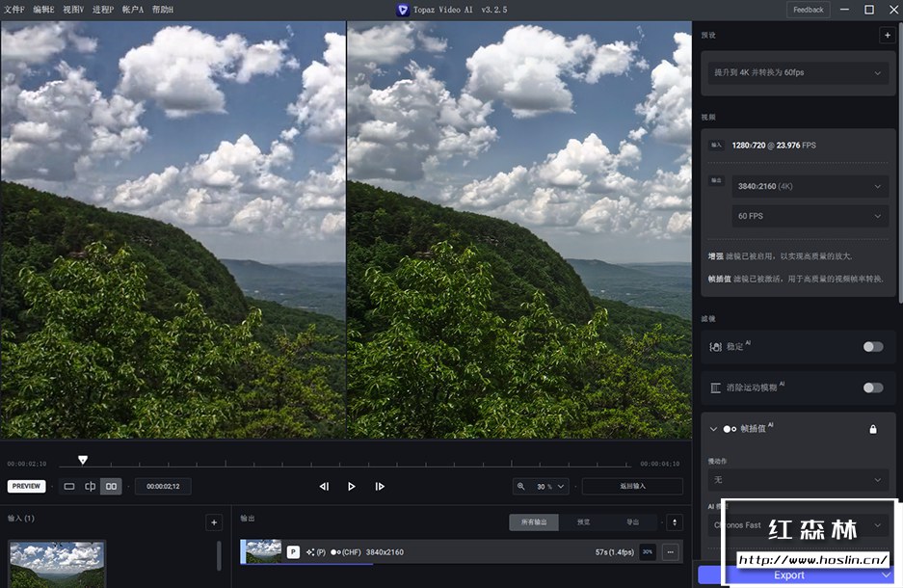Open the 帐户A menu
Viewport: 903px width, 588px height.
(x=133, y=10)
